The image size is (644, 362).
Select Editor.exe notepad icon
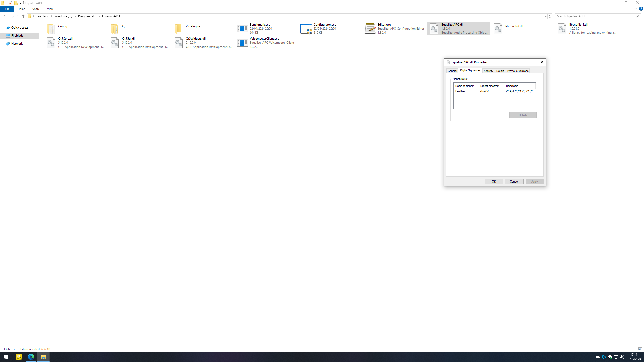pyautogui.click(x=370, y=29)
